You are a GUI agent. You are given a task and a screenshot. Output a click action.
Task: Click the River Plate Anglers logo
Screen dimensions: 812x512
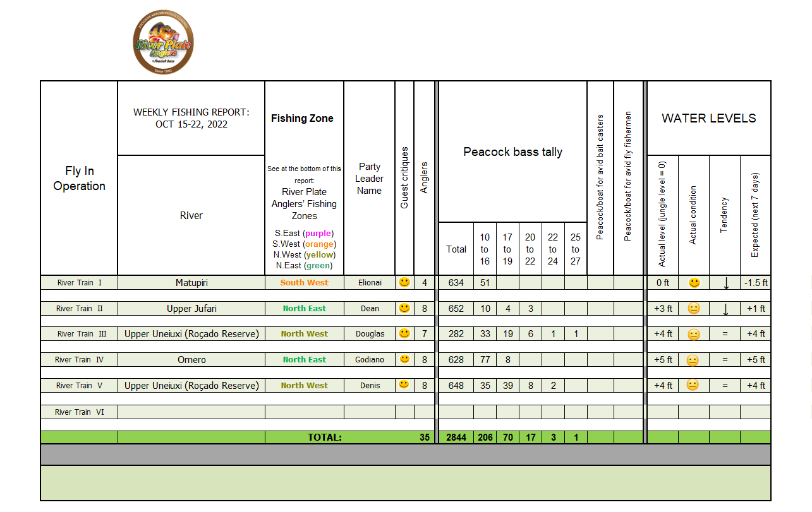163,44
